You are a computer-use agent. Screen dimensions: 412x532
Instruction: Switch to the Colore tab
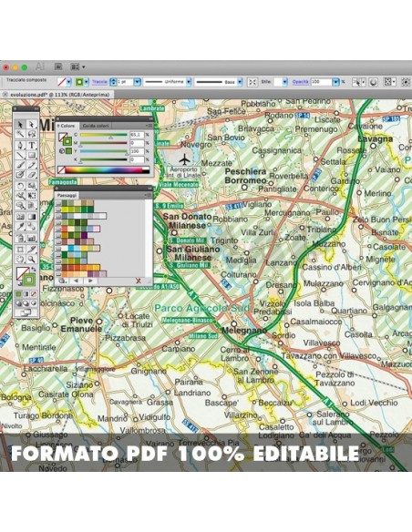pos(67,126)
